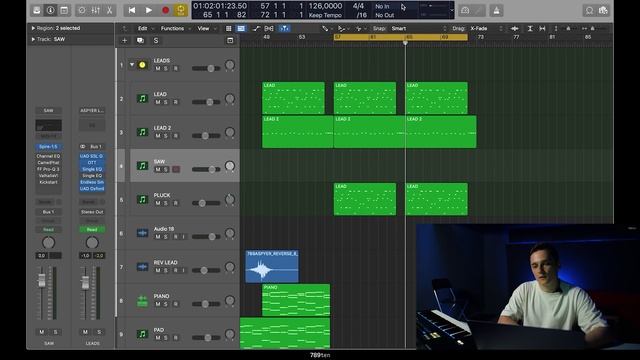Toggle global tracks view icon
The width and height of the screenshot is (640, 360).
[230, 40]
